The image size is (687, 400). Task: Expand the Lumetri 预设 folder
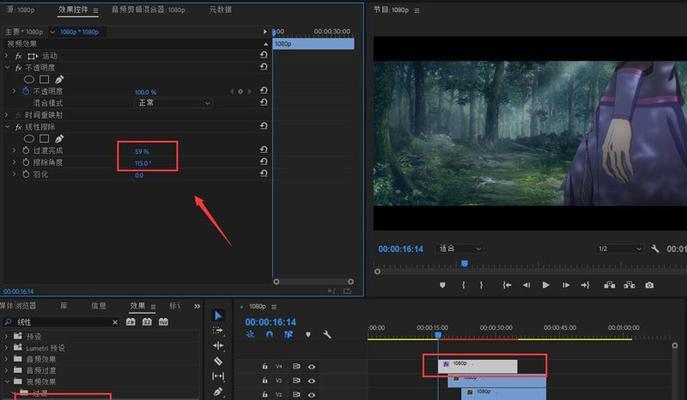click(x=6, y=347)
